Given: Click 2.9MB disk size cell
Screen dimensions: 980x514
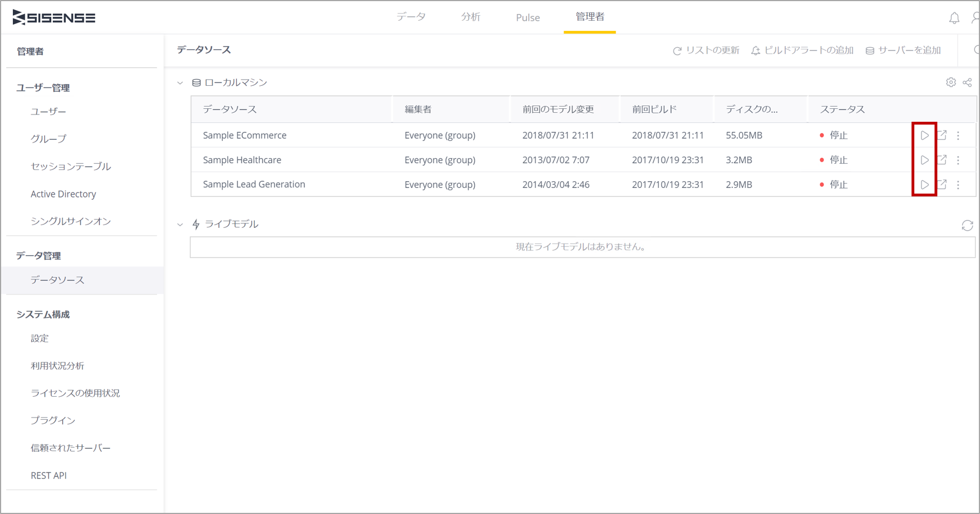Looking at the screenshot, I should click(739, 185).
